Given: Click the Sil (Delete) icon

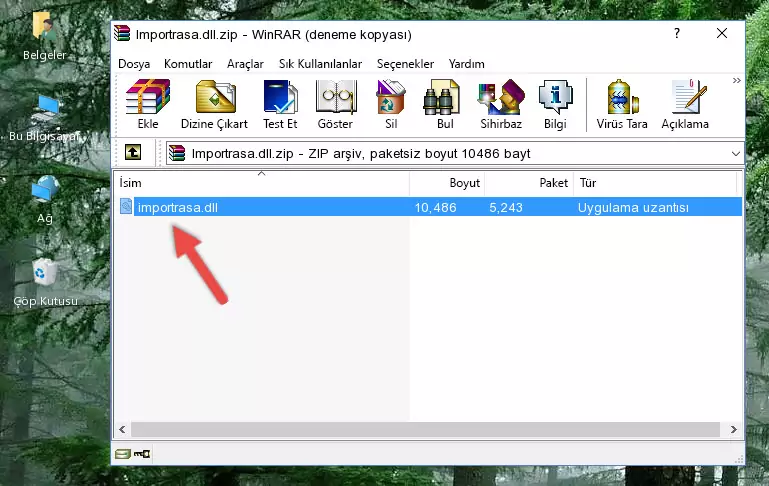Looking at the screenshot, I should 391,104.
